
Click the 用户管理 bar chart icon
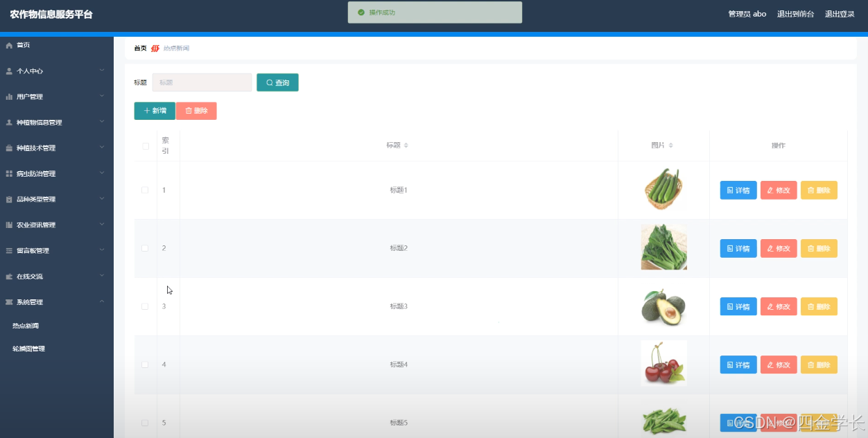(9, 97)
